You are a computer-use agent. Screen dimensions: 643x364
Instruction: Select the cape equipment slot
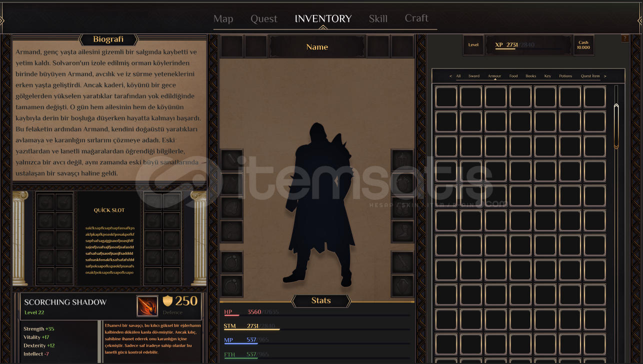[x=232, y=184]
